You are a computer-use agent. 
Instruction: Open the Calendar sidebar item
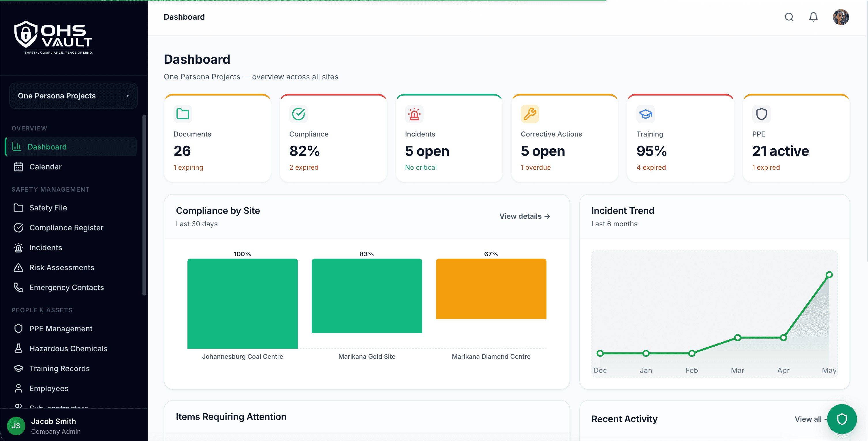coord(71,167)
